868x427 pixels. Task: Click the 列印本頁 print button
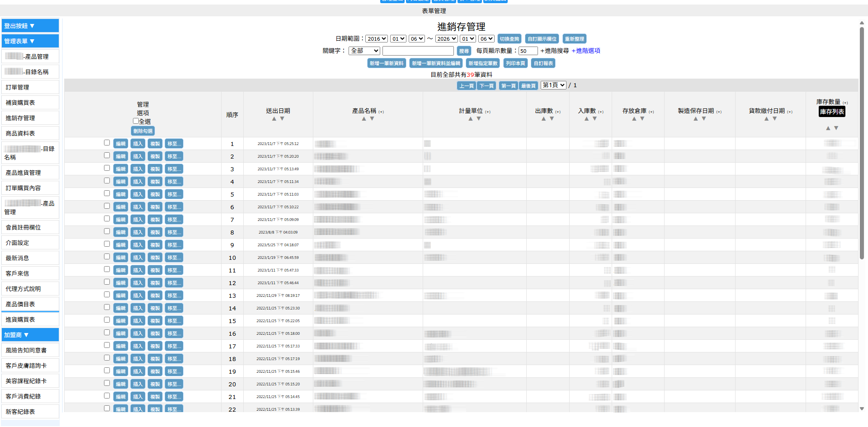[515, 63]
